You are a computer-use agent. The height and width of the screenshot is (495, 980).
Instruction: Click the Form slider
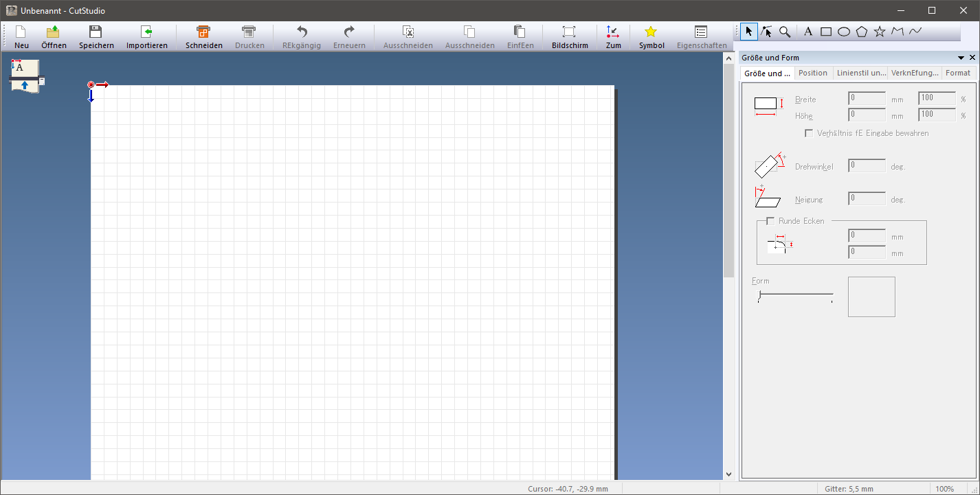(795, 297)
